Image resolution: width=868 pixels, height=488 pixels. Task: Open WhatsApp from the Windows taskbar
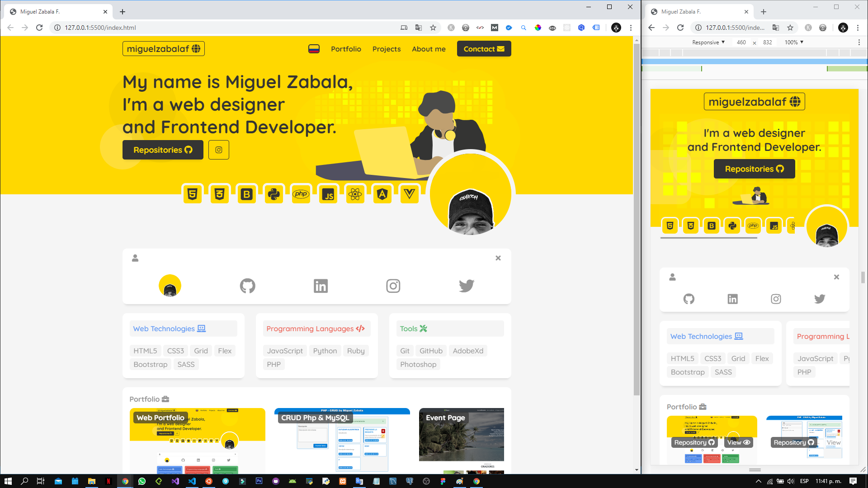142,481
